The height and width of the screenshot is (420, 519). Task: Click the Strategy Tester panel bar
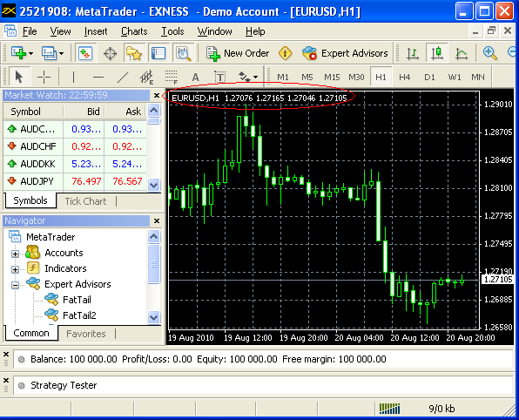(x=263, y=385)
